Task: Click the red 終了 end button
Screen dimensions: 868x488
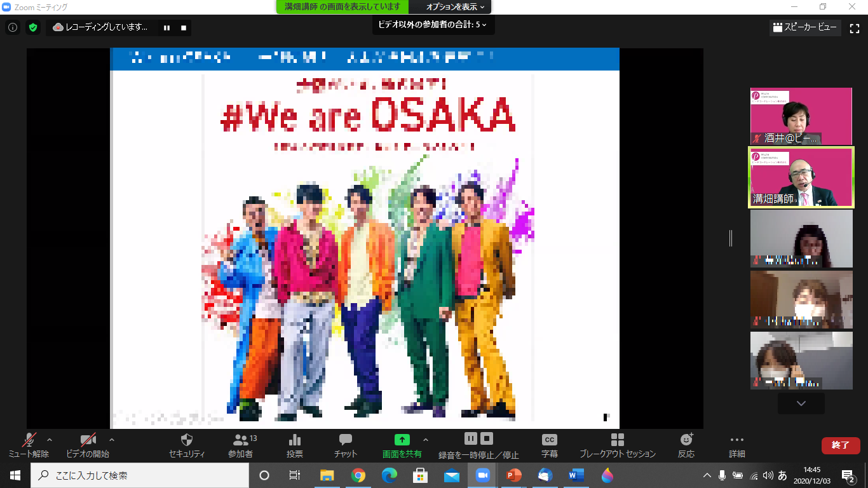Action: point(841,445)
